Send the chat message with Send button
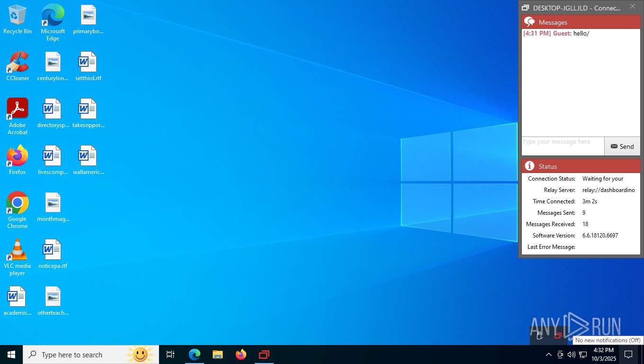This screenshot has width=644, height=364. (x=622, y=146)
